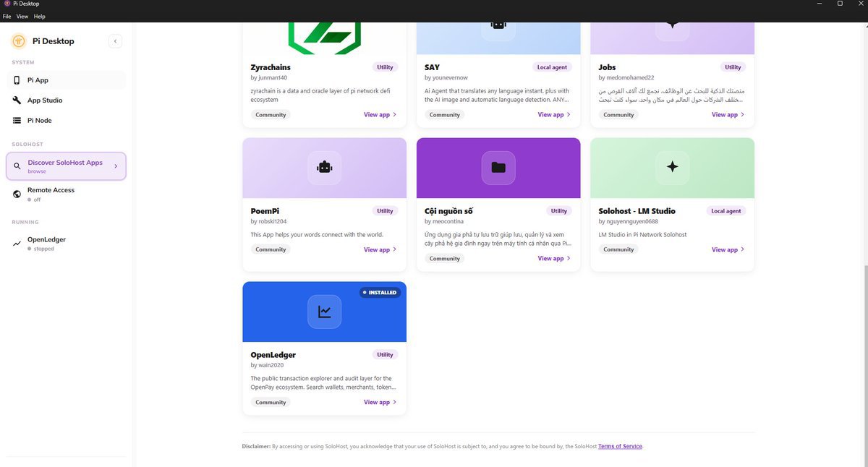Screen dimensions: 868x467
Task: Click the PoemPi card title
Action: tap(265, 211)
